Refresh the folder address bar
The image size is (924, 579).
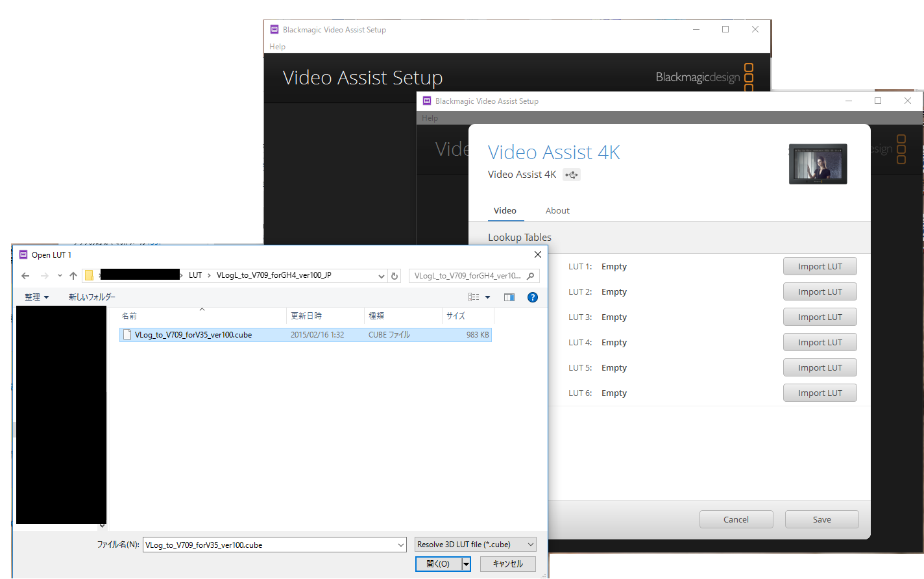[395, 276]
